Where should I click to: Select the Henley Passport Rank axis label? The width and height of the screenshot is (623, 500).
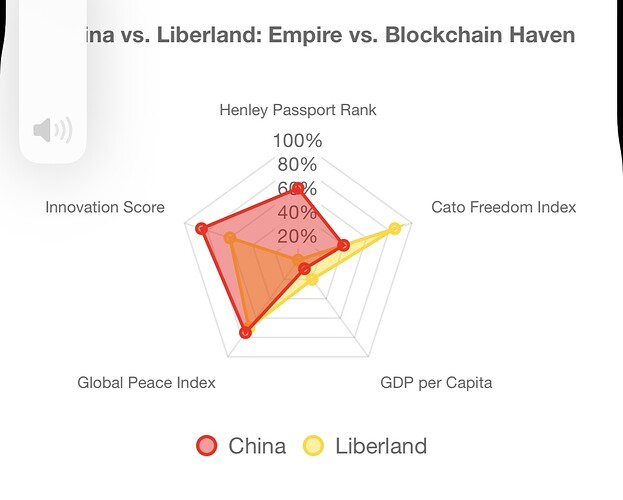[298, 110]
